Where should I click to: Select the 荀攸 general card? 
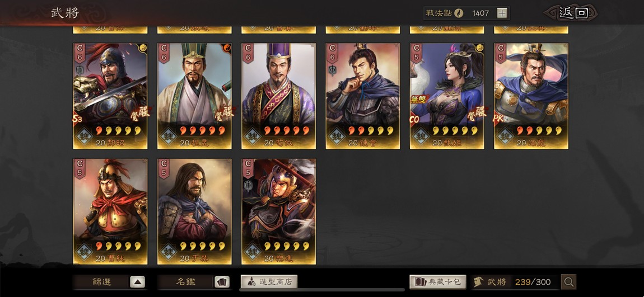coord(278,96)
